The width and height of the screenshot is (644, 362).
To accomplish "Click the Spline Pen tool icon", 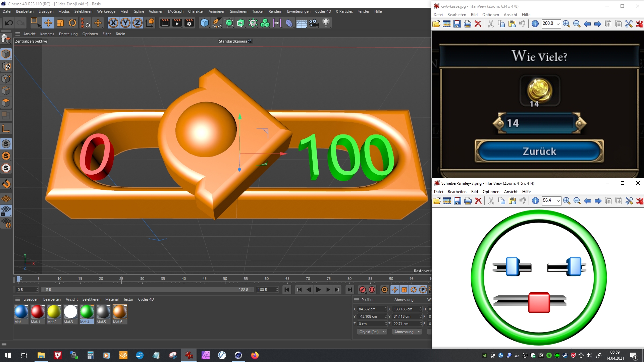I will click(217, 23).
